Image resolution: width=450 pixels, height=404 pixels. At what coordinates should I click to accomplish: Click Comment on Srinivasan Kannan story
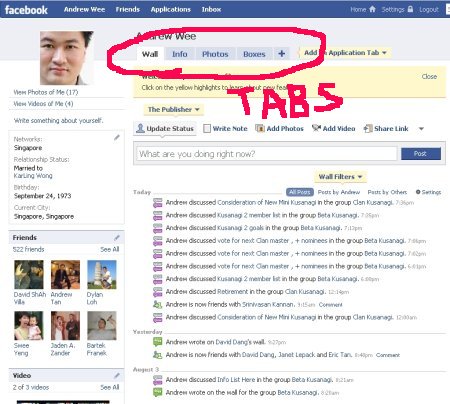point(330,305)
